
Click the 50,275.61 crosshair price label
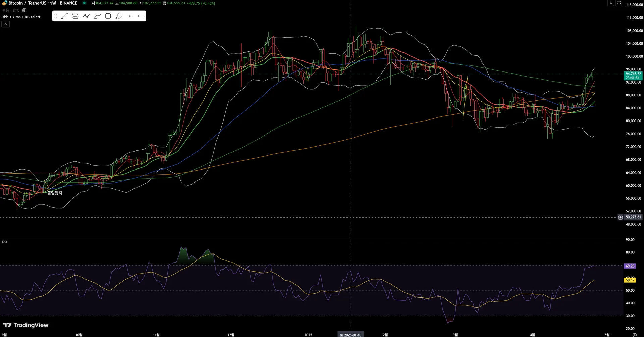coord(633,217)
